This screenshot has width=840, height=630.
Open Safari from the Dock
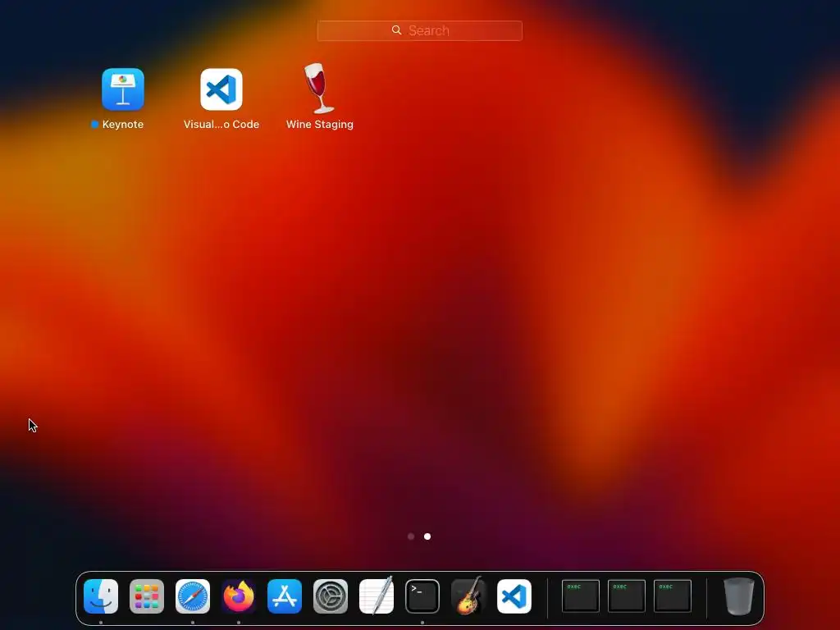(x=193, y=596)
